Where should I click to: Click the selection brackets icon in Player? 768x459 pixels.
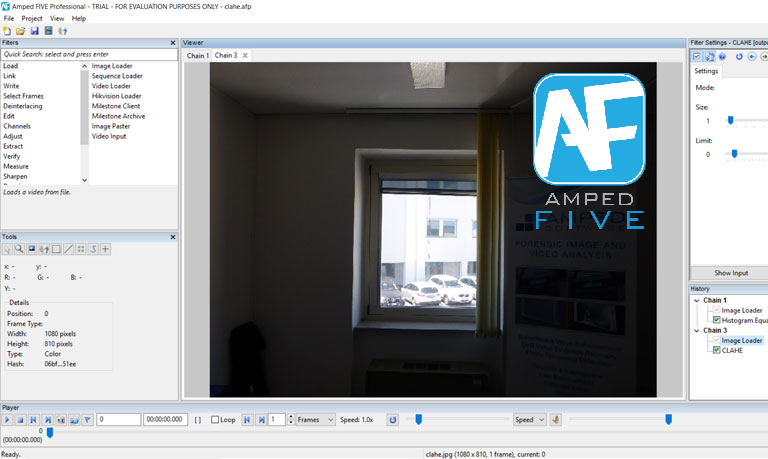[198, 420]
